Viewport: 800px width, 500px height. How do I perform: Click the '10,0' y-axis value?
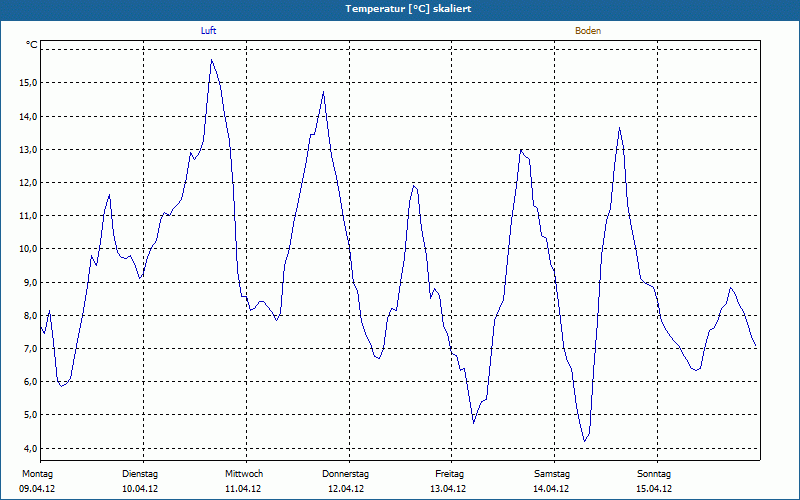pos(29,249)
